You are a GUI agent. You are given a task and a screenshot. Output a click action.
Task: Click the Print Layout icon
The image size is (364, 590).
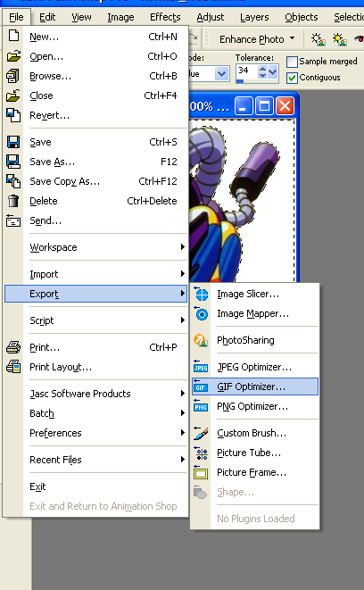tap(13, 367)
